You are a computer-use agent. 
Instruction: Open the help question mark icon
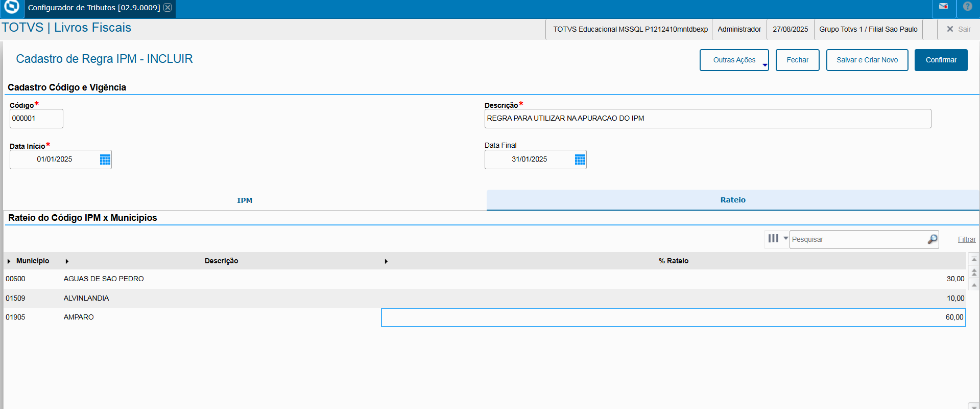click(967, 7)
